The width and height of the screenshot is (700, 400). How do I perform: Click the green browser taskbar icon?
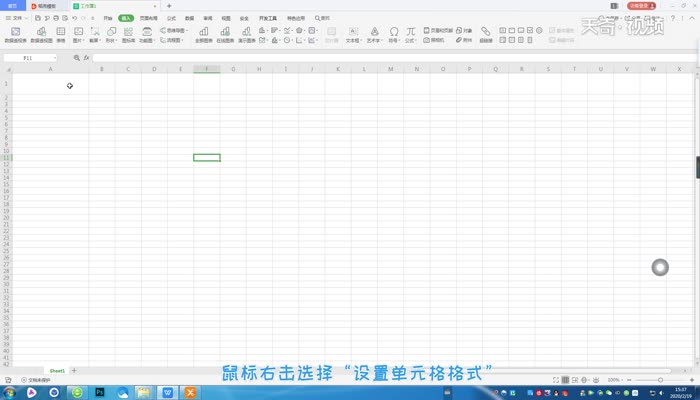77,393
